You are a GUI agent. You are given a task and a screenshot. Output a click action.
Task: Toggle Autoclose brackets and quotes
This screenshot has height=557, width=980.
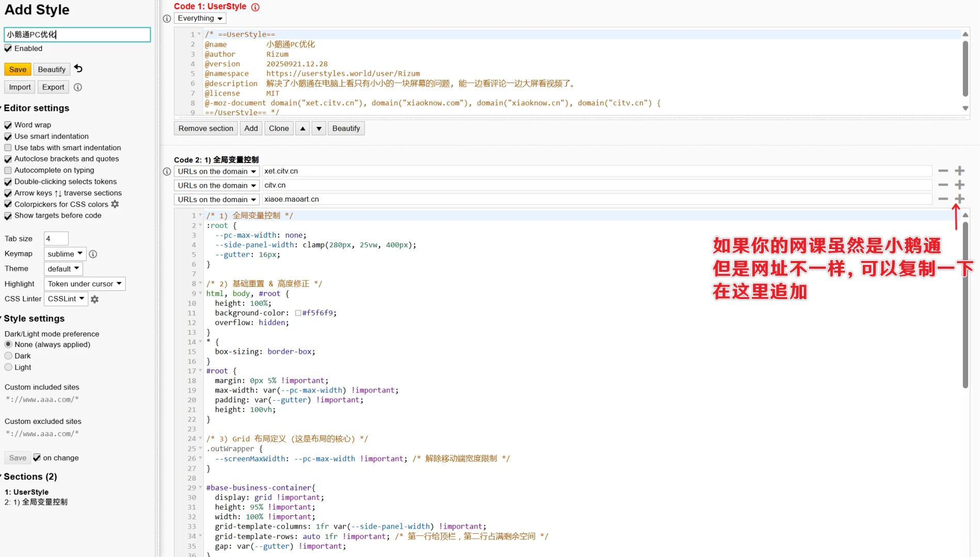coord(8,159)
